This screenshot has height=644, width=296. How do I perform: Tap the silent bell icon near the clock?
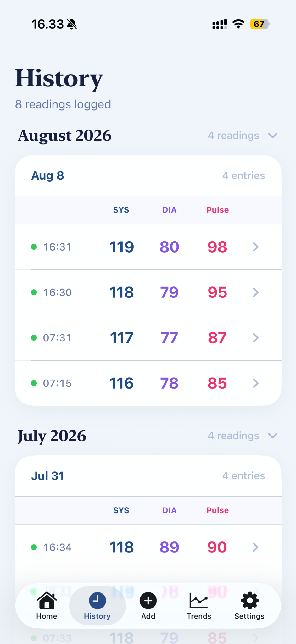tap(72, 24)
